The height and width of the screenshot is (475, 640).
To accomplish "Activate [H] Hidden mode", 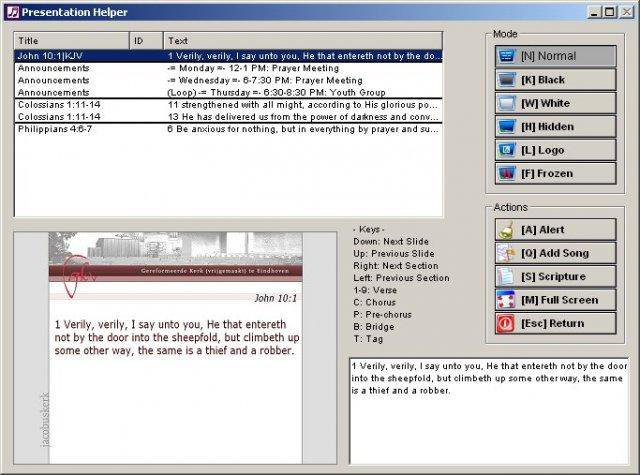I will pos(556,127).
